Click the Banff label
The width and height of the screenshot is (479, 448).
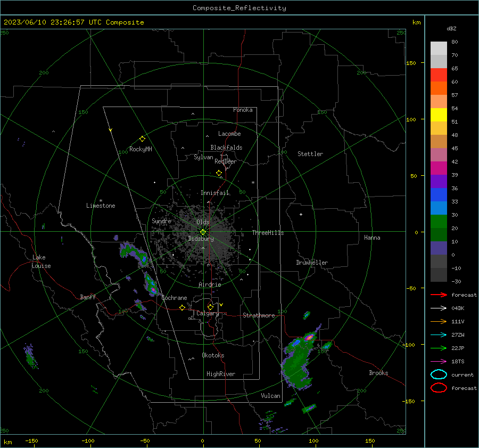click(x=88, y=297)
